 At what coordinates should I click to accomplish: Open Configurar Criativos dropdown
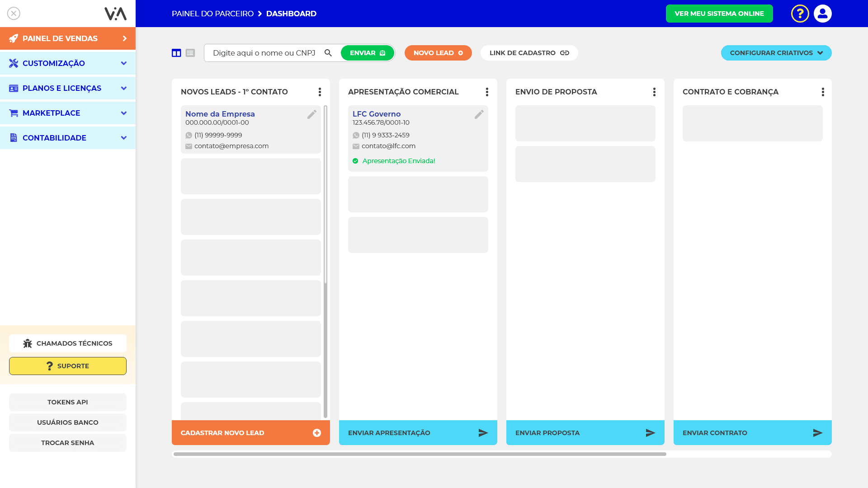[x=776, y=53]
